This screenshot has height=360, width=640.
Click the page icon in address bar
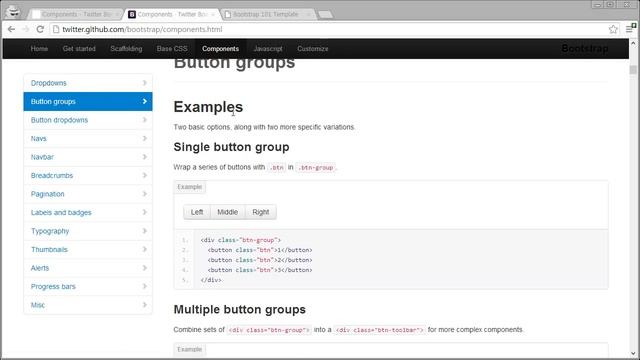[x=56, y=29]
